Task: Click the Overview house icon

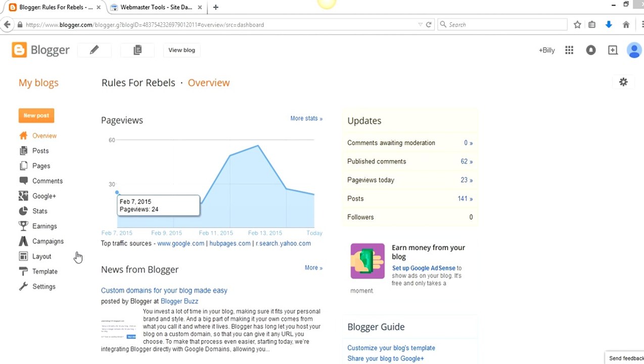Action: [23, 135]
